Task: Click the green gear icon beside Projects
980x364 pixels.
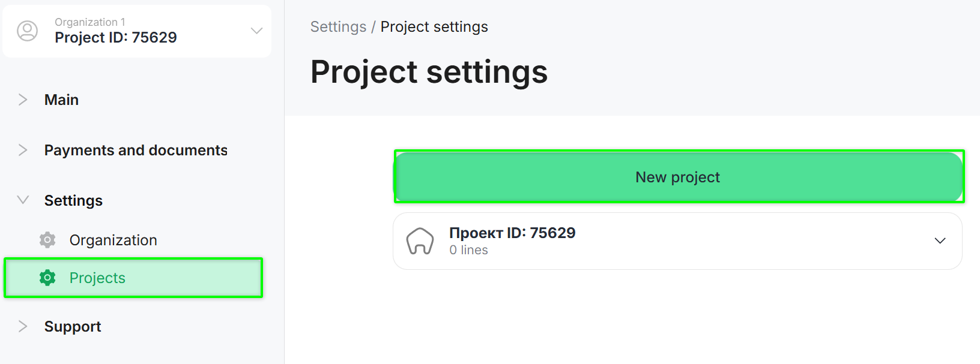Action: tap(47, 278)
